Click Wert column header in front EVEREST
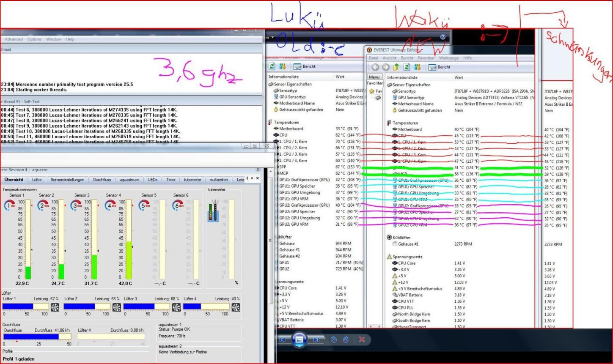 pyautogui.click(x=459, y=77)
